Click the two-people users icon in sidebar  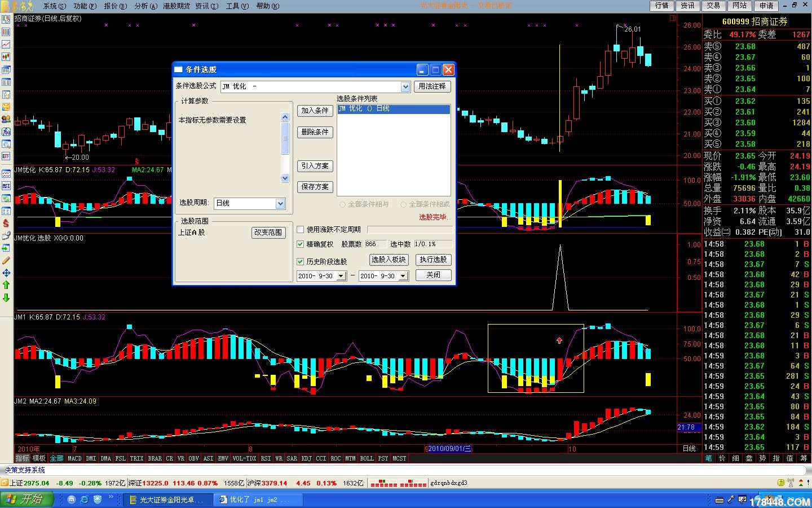coord(6,119)
